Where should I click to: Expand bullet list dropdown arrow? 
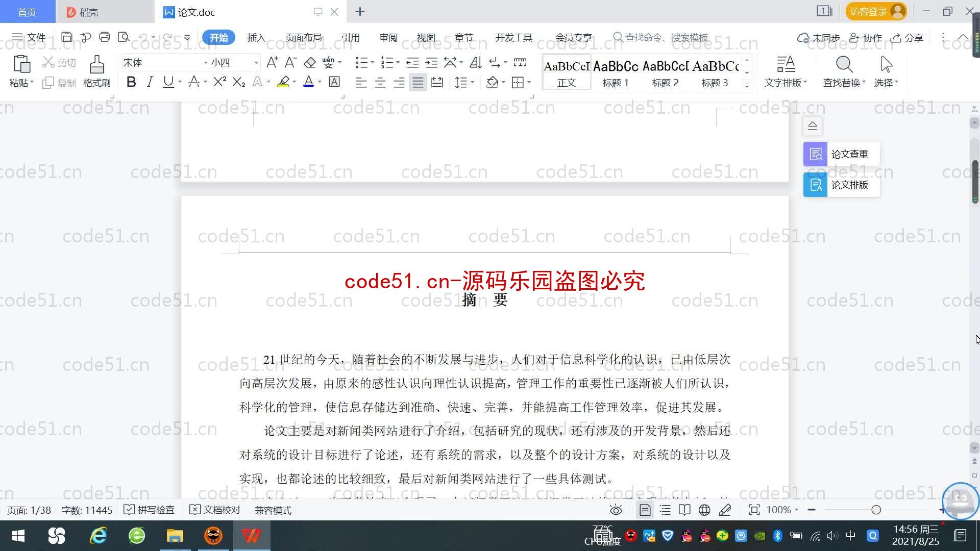click(372, 63)
